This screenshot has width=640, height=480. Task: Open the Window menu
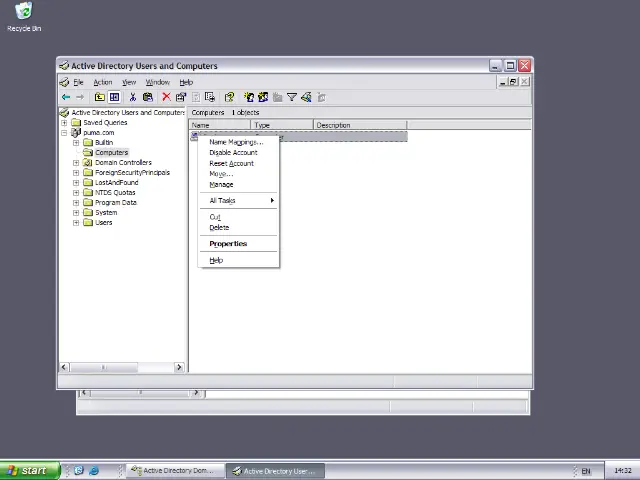pos(158,82)
